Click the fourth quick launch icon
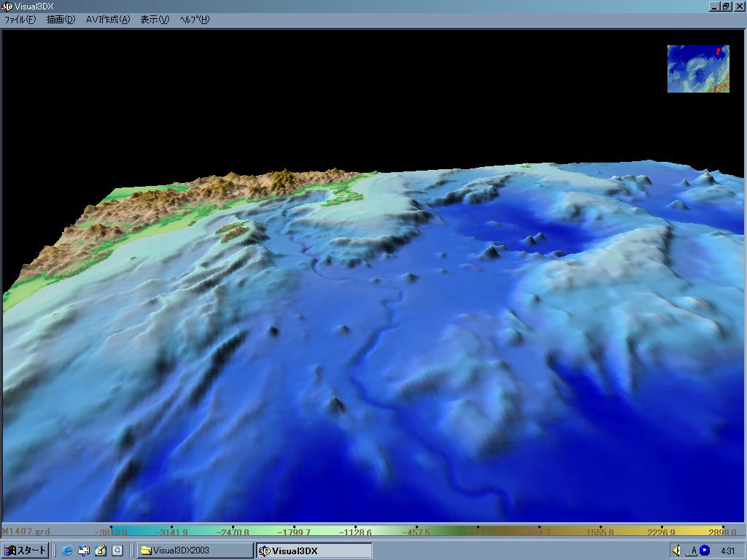 point(117,551)
